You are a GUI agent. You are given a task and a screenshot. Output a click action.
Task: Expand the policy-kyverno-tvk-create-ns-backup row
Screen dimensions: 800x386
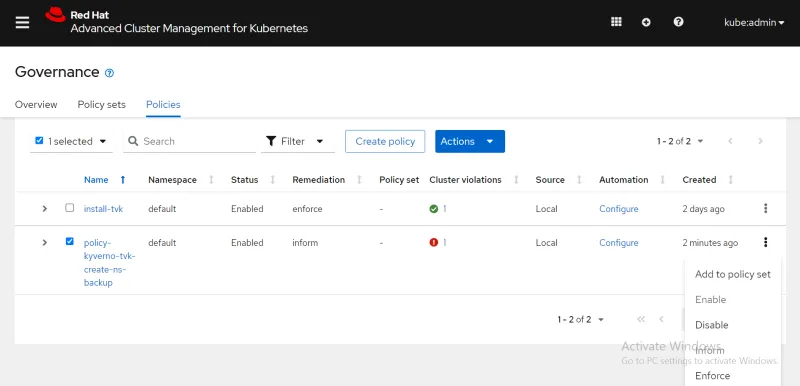[x=44, y=243]
